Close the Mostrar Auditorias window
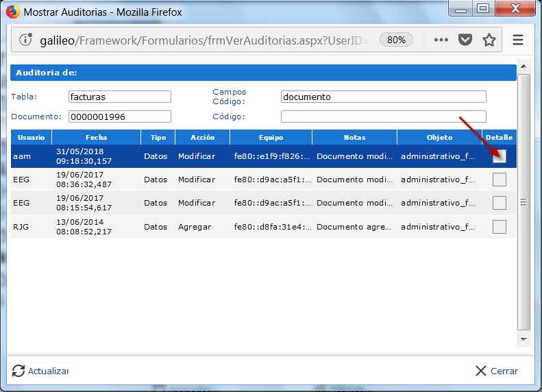542x392 pixels. point(515,8)
